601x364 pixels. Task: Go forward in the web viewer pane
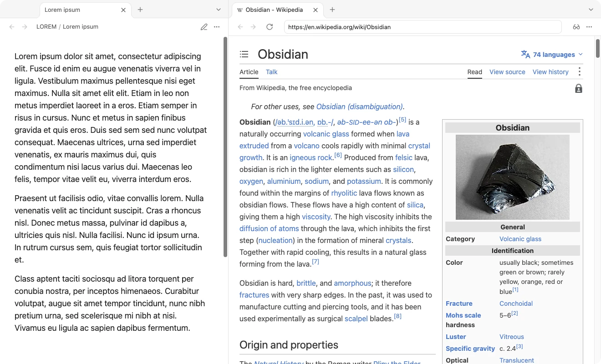pos(253,27)
